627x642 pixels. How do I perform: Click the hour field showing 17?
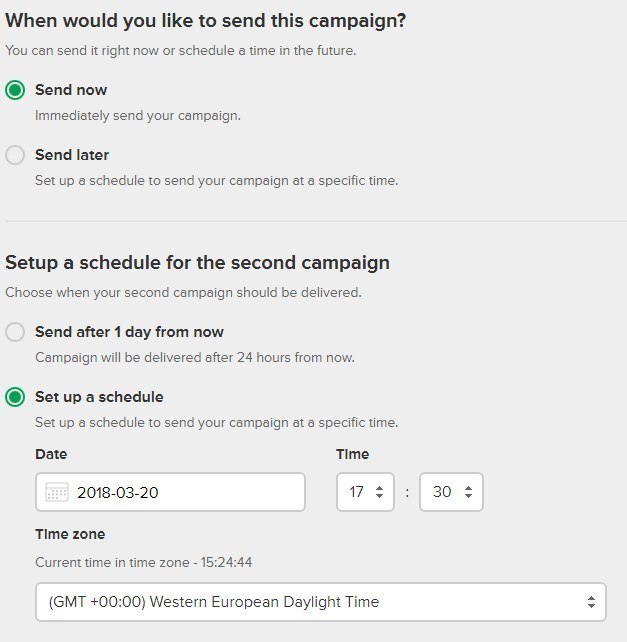pyautogui.click(x=365, y=492)
